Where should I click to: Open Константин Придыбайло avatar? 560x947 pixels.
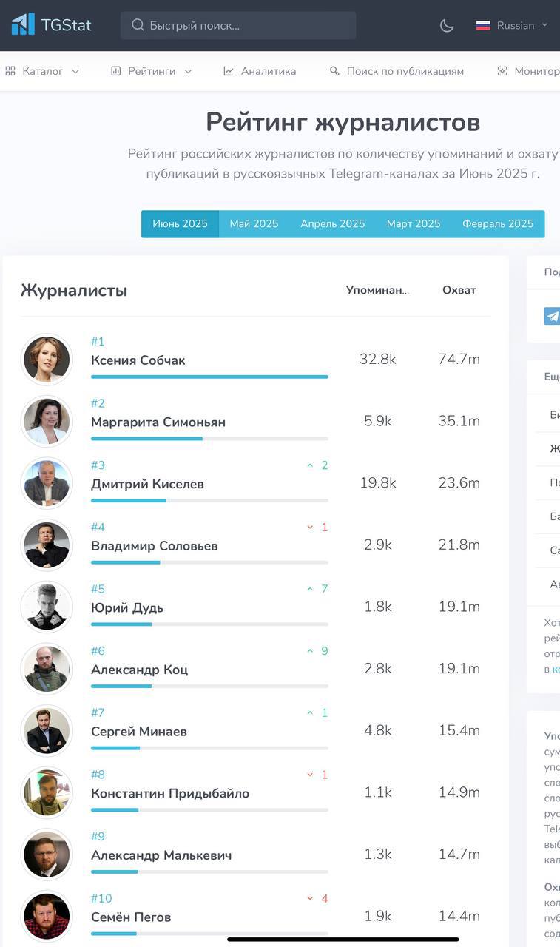click(47, 792)
